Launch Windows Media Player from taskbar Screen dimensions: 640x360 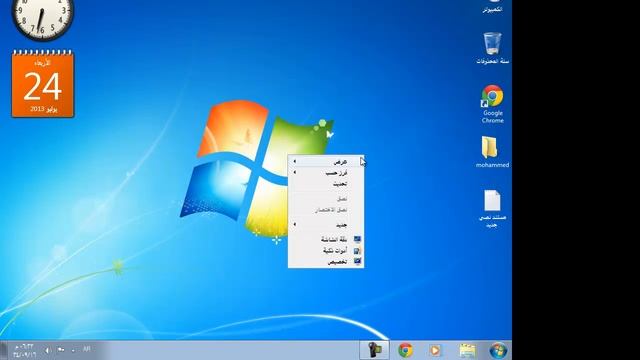[435, 350]
